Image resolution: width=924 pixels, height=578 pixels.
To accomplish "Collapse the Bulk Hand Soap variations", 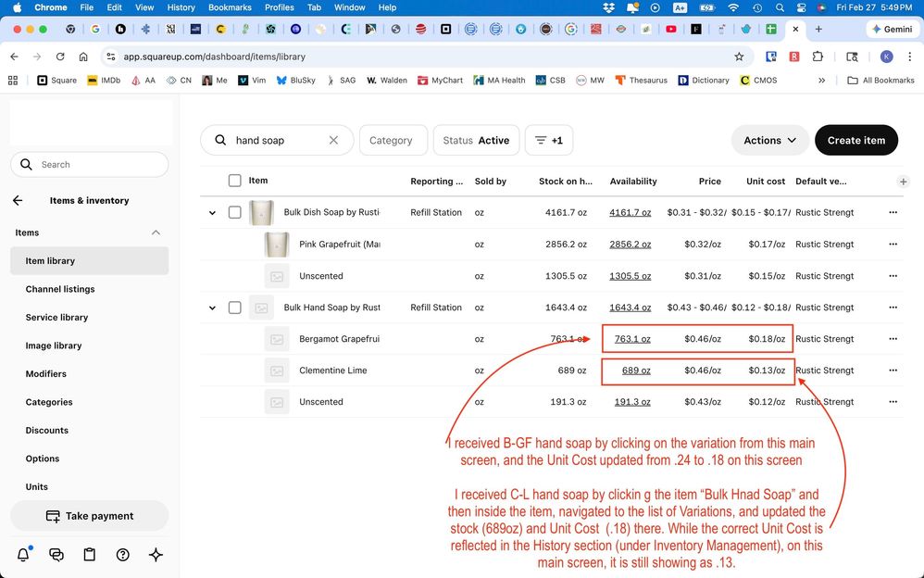I will 212,308.
